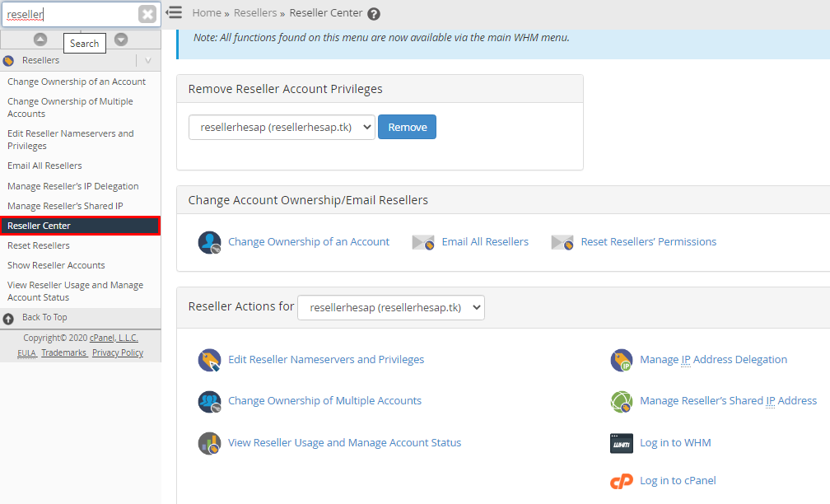
Task: Collapse the Resellers sidebar section chevron
Action: (148, 60)
